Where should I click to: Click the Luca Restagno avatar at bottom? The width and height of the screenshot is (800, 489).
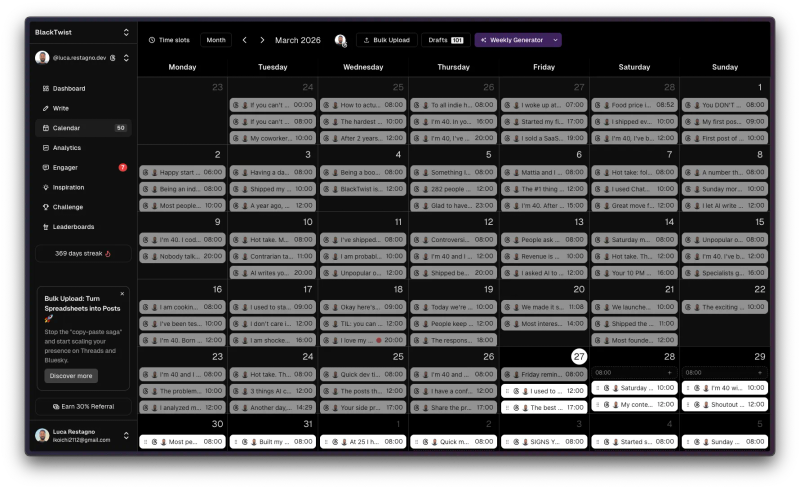42,435
